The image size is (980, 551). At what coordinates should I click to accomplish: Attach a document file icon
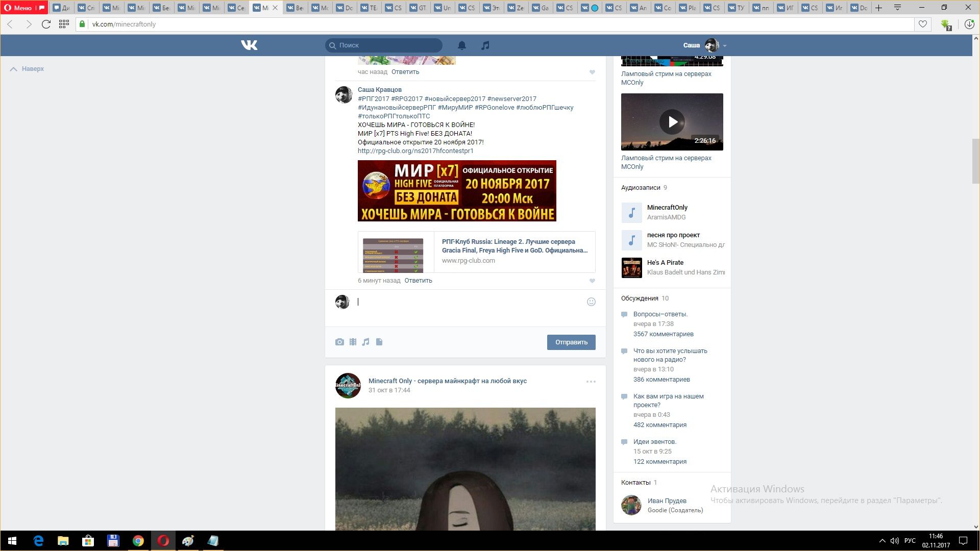(379, 342)
